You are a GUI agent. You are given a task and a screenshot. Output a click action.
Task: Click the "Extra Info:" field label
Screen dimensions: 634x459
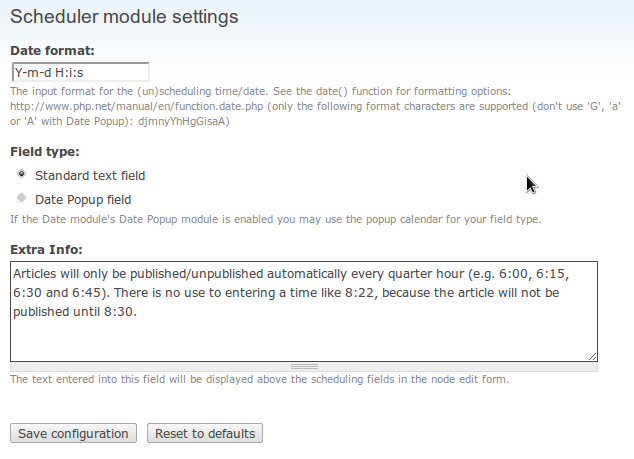coord(46,248)
